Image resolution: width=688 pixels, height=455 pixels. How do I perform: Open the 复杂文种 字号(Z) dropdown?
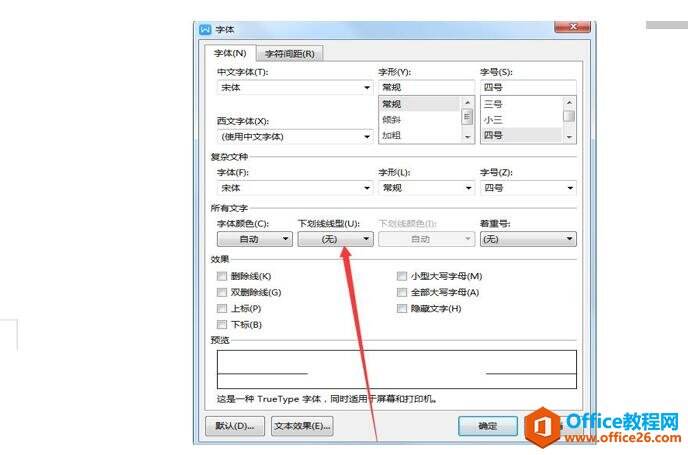coord(528,188)
